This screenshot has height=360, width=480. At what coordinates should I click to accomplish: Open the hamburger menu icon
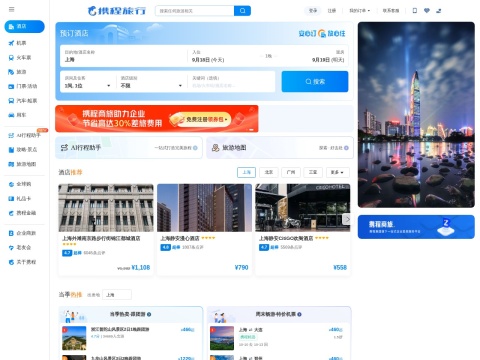pyautogui.click(x=12, y=9)
